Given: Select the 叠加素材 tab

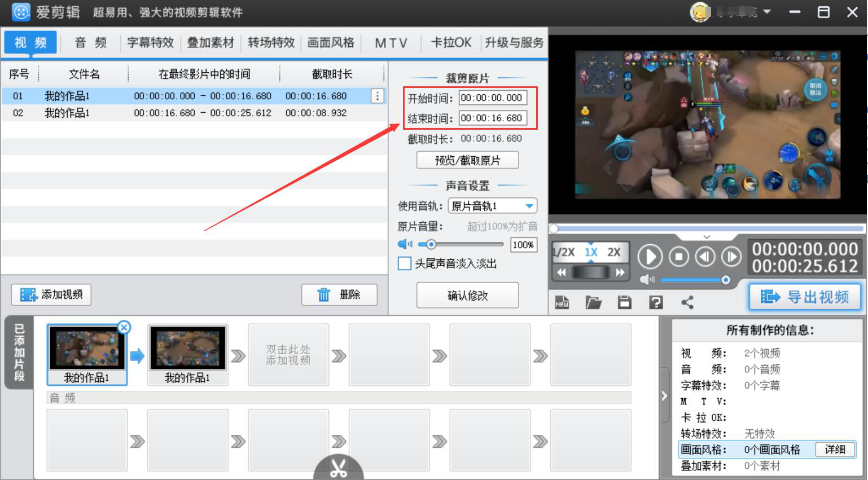Looking at the screenshot, I should pos(211,43).
